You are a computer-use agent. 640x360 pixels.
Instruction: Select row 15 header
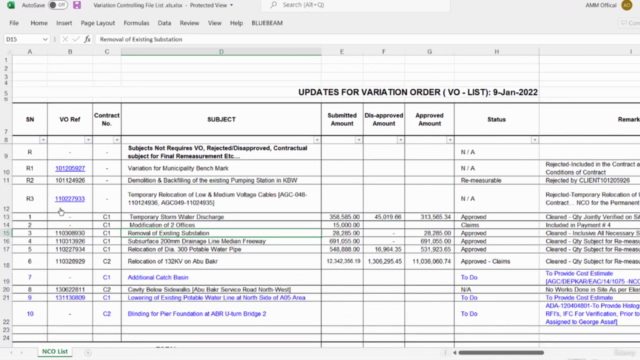(6, 233)
